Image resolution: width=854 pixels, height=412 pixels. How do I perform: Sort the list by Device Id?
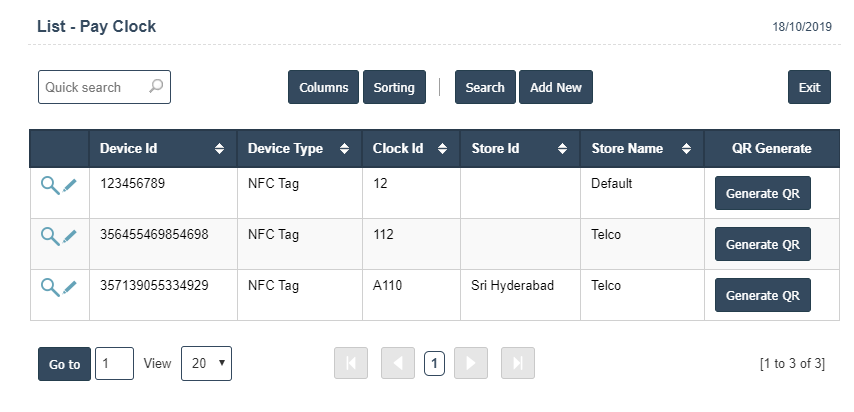click(x=219, y=149)
